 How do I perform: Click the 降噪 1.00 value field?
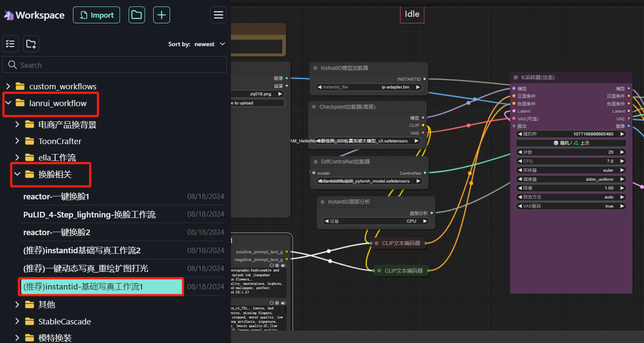[571, 188]
